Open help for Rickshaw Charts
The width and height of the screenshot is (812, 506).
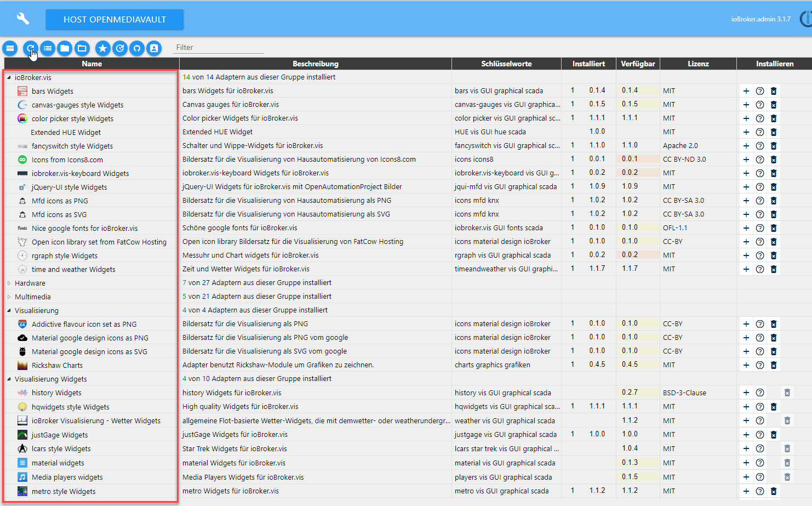[x=760, y=365]
